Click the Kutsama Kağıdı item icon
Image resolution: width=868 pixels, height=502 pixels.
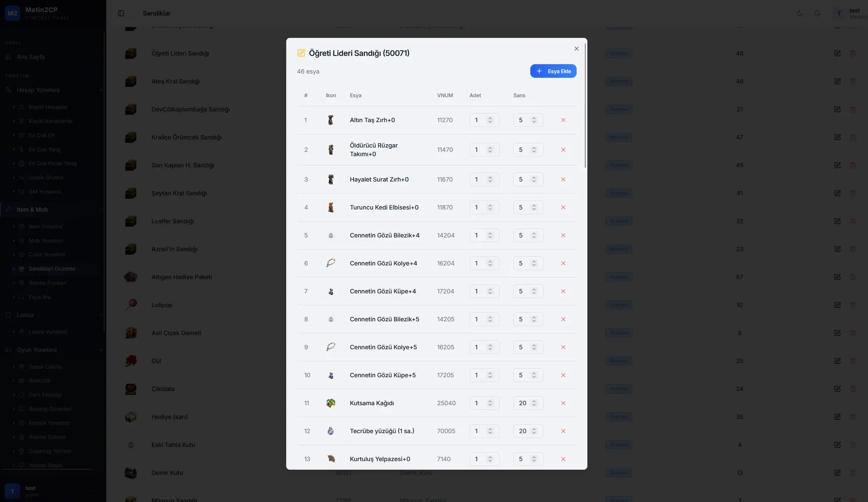(x=331, y=403)
